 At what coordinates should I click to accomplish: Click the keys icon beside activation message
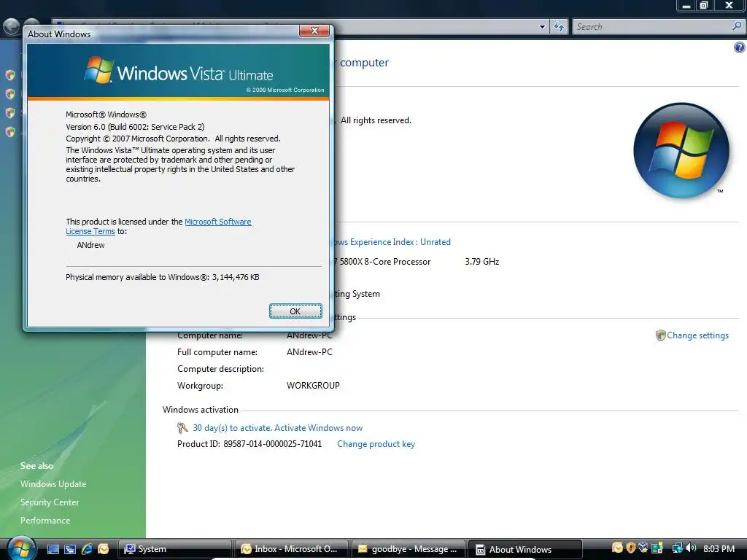pyautogui.click(x=182, y=427)
